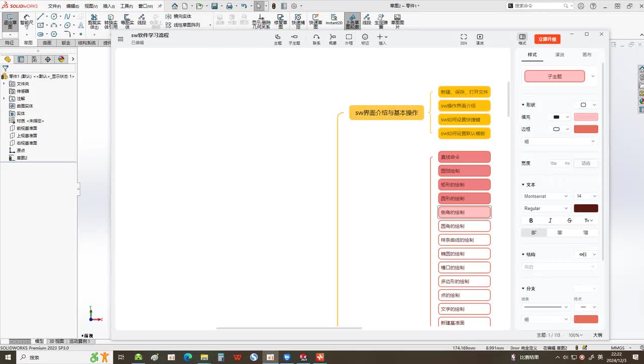Open the Regular font weight dropdown
The height and width of the screenshot is (364, 644).
point(546,208)
